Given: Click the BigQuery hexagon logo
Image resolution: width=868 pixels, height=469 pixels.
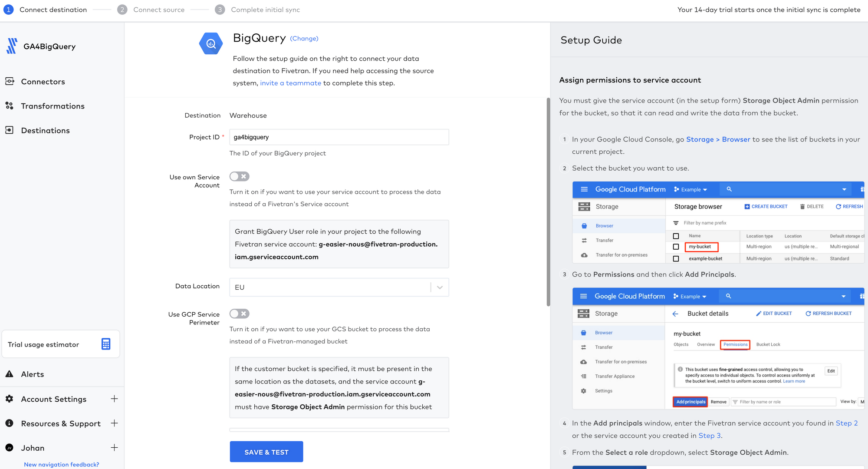Looking at the screenshot, I should point(211,43).
